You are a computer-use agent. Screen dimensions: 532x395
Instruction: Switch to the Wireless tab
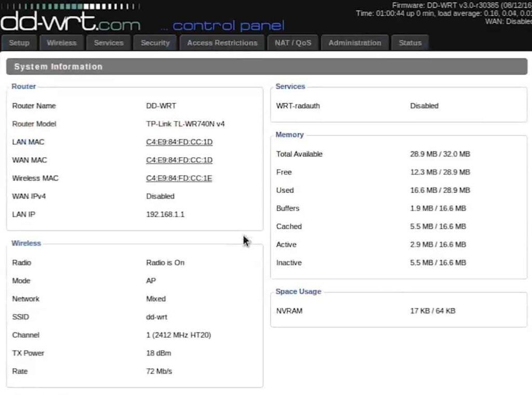click(x=61, y=43)
